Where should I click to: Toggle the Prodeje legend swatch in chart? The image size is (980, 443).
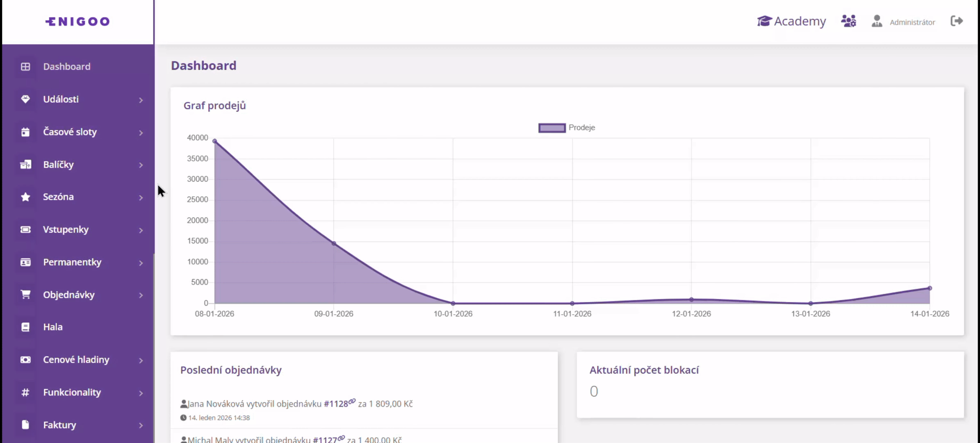tap(552, 128)
